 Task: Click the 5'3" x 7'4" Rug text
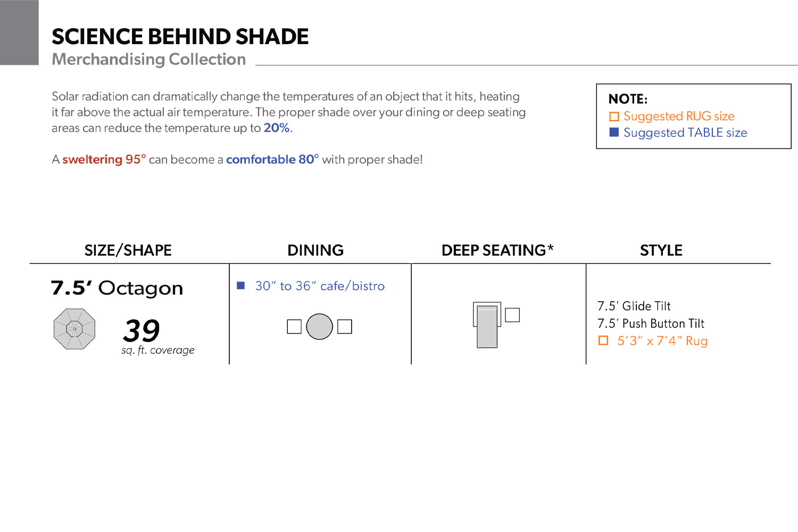coord(662,341)
